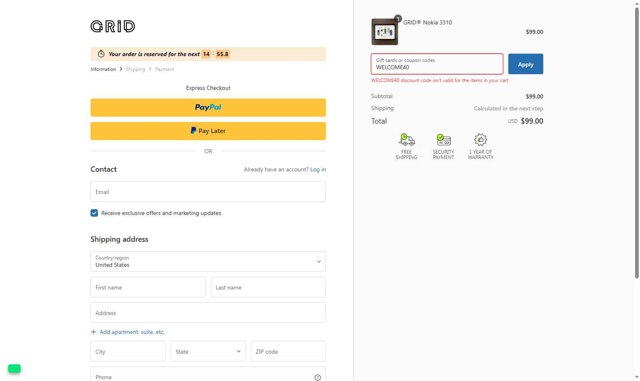Viewport: 640px width, 381px height.
Task: Focus the City field
Action: coord(128,351)
